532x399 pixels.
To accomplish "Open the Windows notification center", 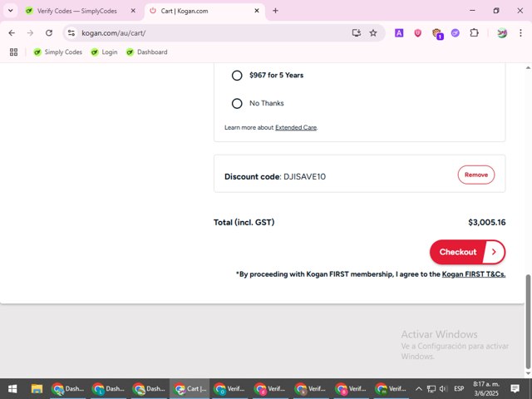I will click(515, 389).
